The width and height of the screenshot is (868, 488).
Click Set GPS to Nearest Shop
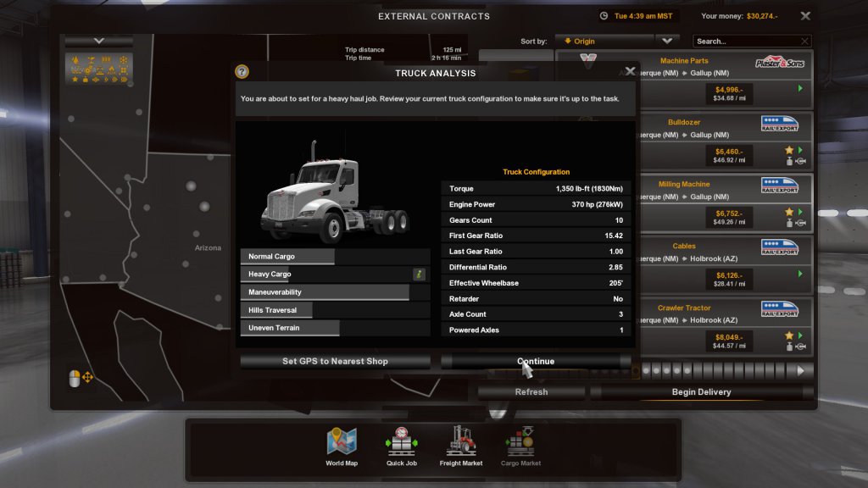335,362
